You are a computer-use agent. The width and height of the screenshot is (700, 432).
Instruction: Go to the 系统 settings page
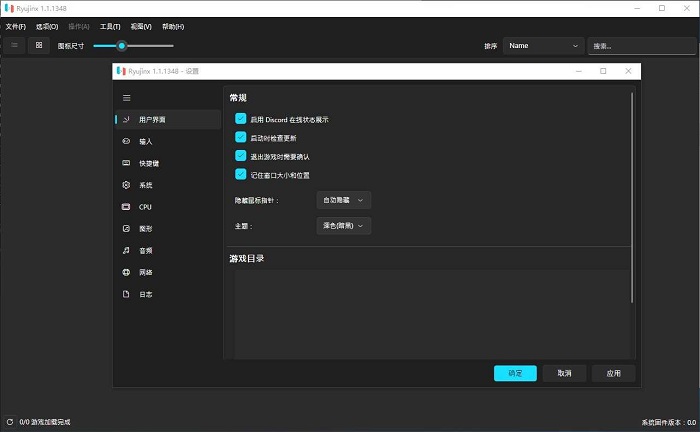point(168,185)
